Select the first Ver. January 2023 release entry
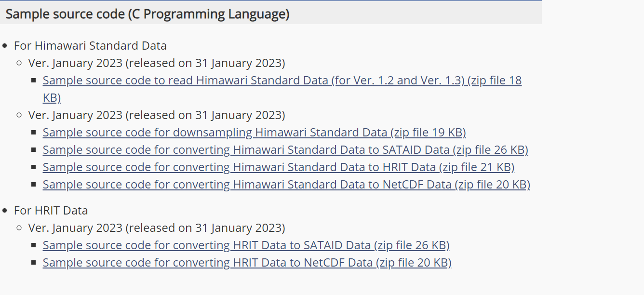Viewport: 644px width, 295px height. (157, 63)
